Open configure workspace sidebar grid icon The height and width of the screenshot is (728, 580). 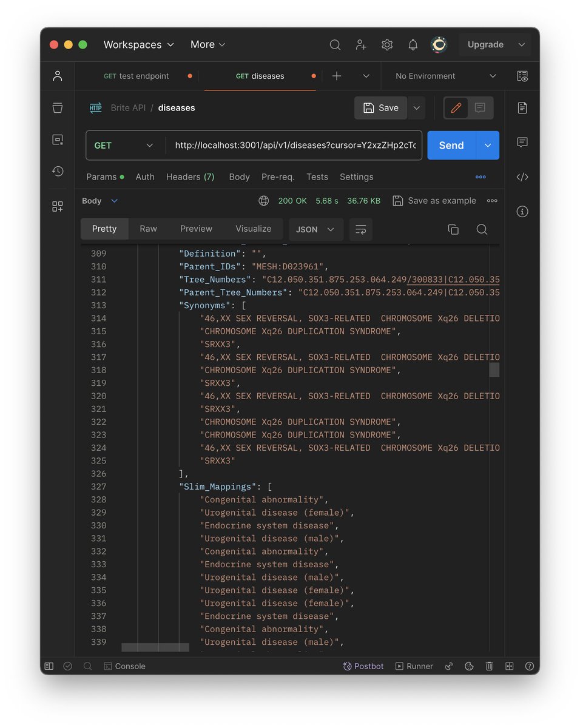pyautogui.click(x=58, y=206)
